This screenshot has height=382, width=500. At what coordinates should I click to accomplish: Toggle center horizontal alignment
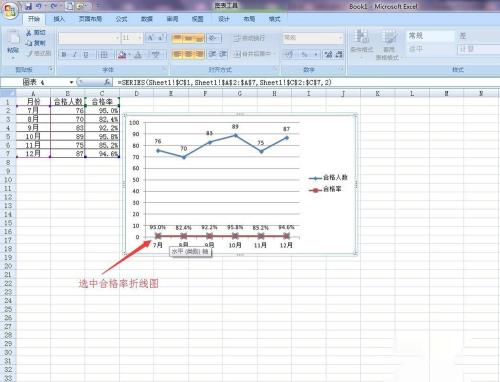pyautogui.click(x=188, y=54)
